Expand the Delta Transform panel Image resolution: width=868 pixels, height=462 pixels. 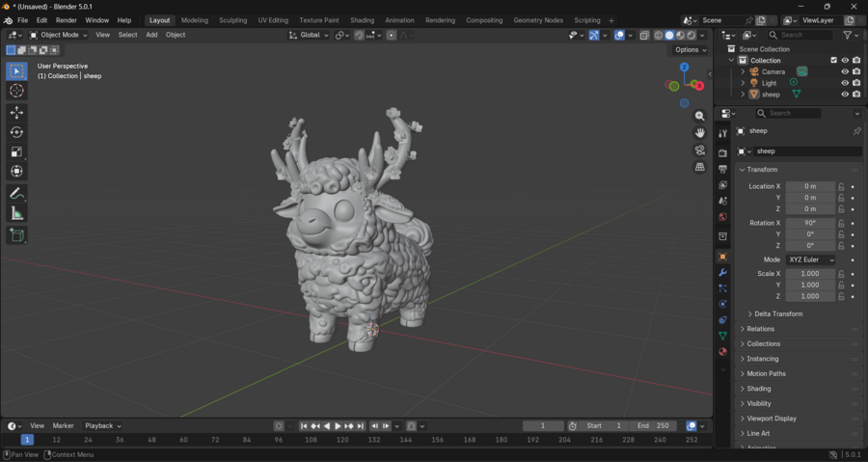[776, 313]
